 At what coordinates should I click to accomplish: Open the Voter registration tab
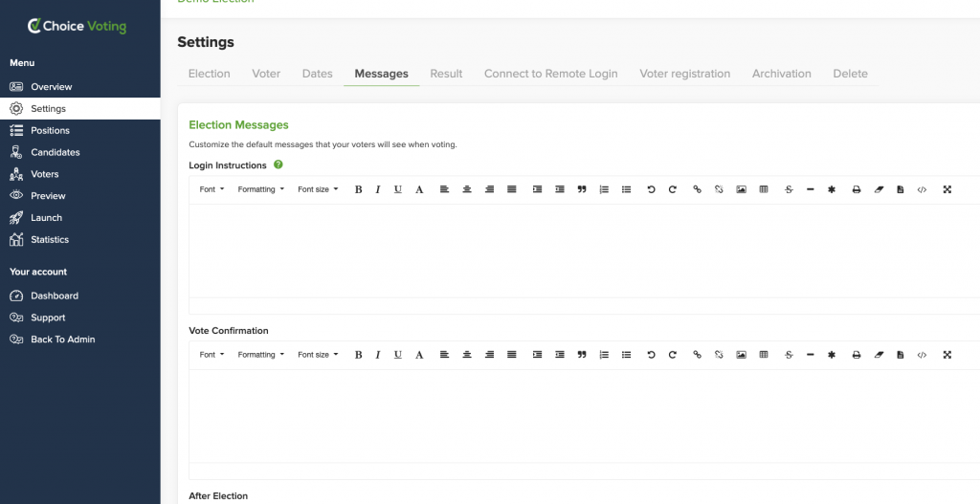684,74
